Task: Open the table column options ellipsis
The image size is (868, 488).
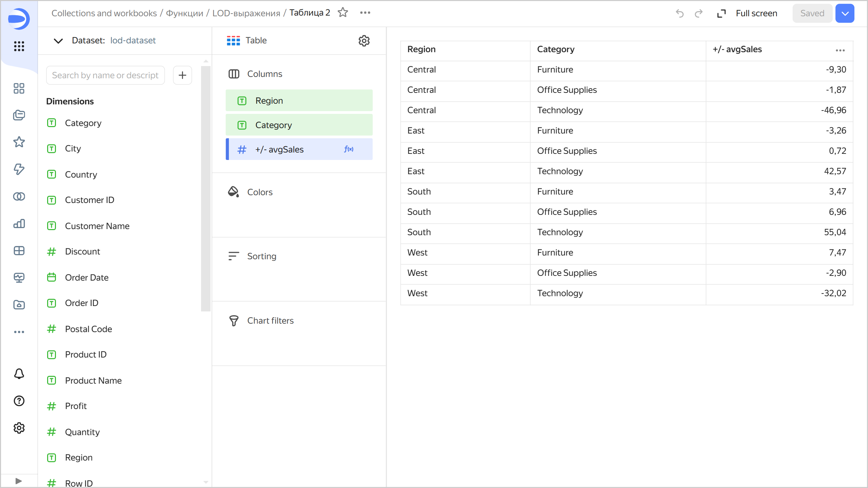Action: click(840, 50)
